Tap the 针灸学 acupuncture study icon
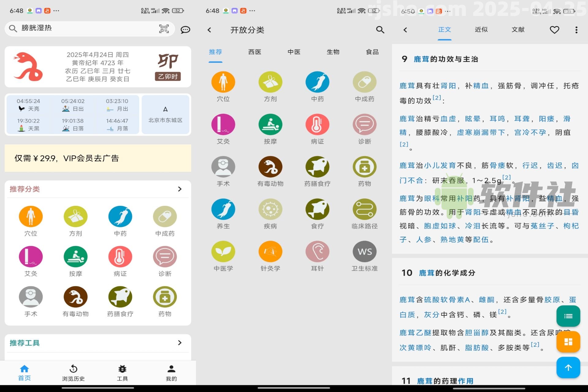Screen dimensions: 588x392 coord(270,252)
